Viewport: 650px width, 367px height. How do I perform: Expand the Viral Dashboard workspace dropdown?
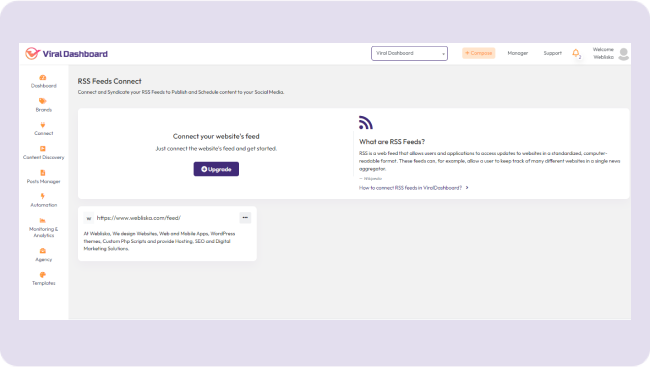409,53
